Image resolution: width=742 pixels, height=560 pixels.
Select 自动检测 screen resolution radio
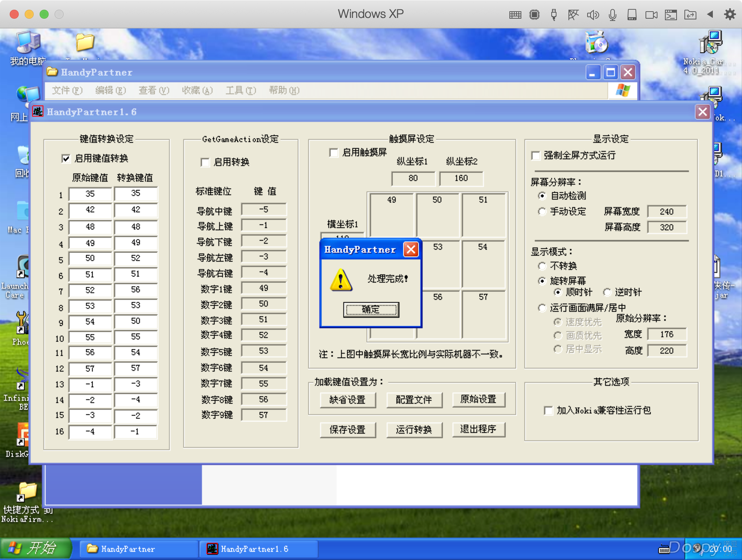[x=542, y=196]
